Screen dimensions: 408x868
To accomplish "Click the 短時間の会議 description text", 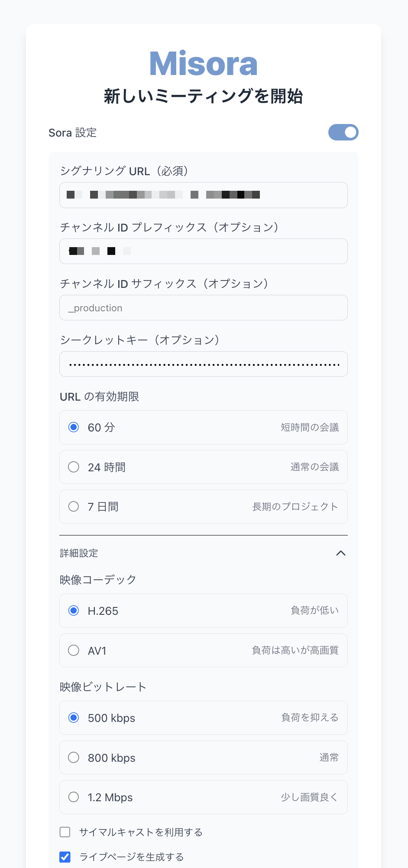I will (x=310, y=427).
